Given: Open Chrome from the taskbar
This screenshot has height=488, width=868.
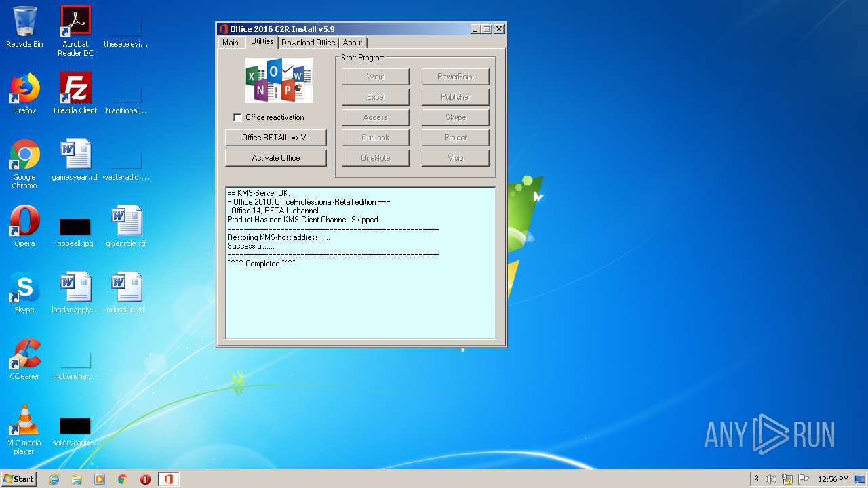Looking at the screenshot, I should click(x=123, y=479).
